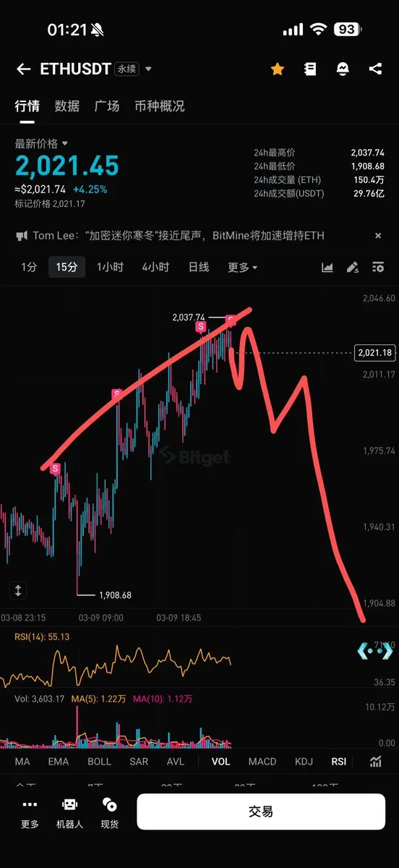Tap the 交易 trade button
Viewport: 399px width, 868px height.
tap(261, 812)
